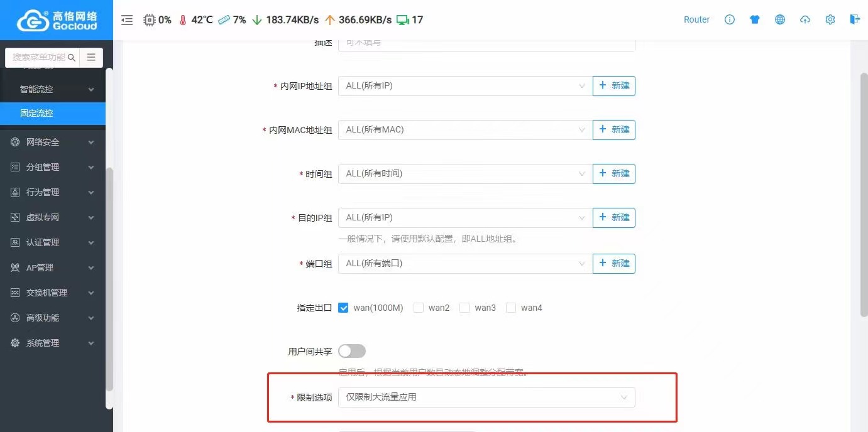Image resolution: width=868 pixels, height=432 pixels.
Task: Select the 固定流控 menu item
Action: tap(53, 114)
